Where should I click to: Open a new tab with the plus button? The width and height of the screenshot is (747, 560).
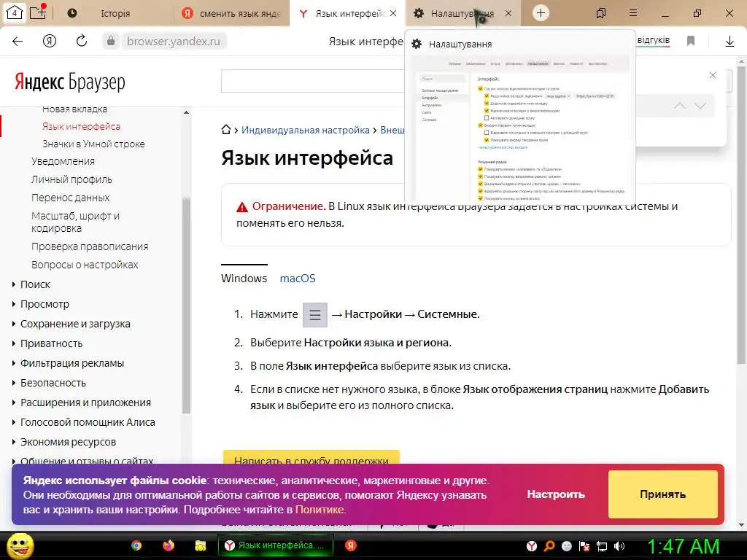[541, 13]
